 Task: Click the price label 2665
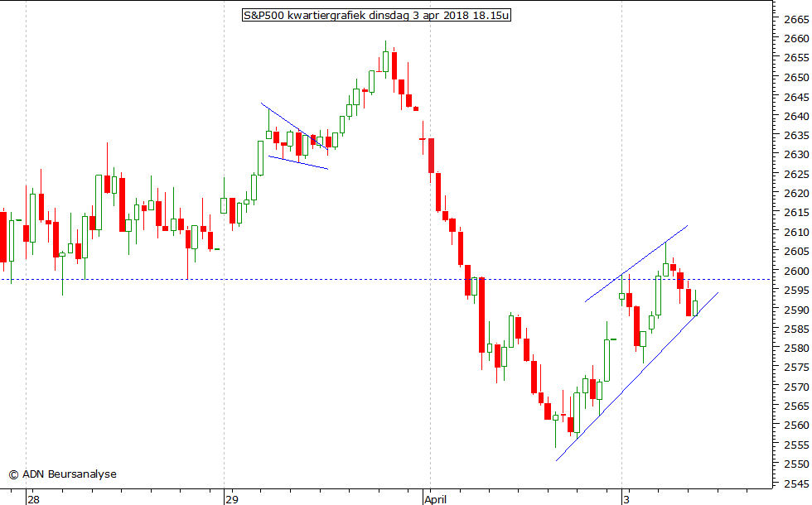[796, 20]
